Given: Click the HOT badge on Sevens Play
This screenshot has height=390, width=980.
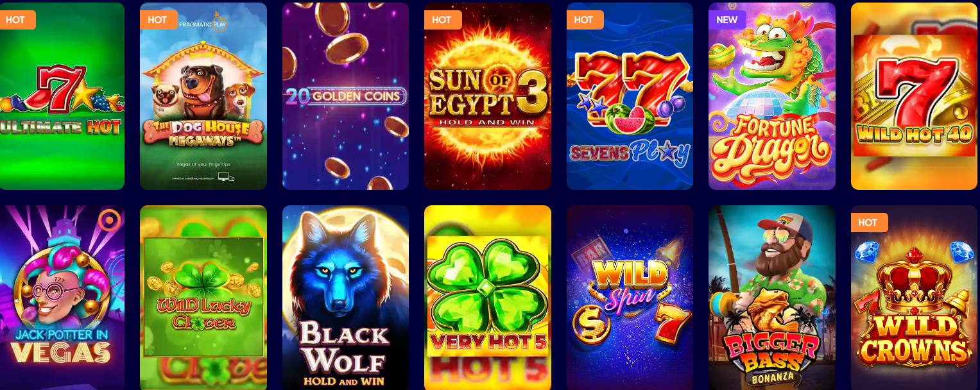Looking at the screenshot, I should pos(585,20).
